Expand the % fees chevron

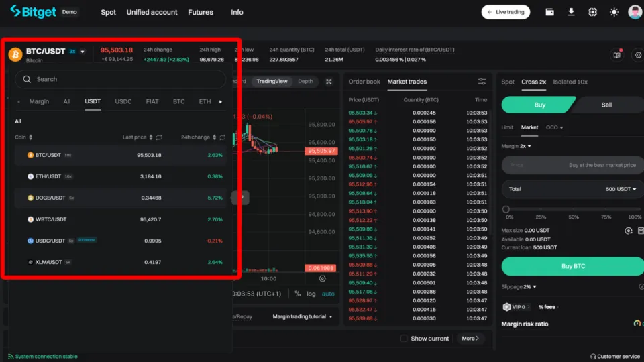(x=557, y=307)
